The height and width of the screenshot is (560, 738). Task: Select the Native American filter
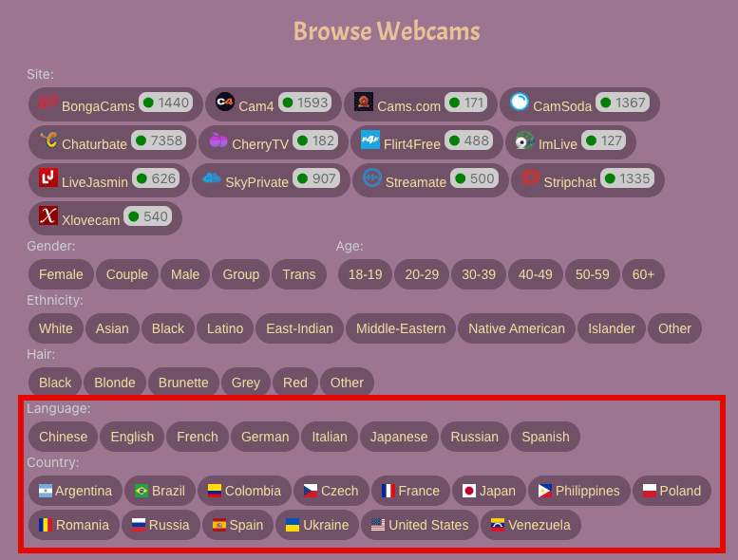[517, 328]
